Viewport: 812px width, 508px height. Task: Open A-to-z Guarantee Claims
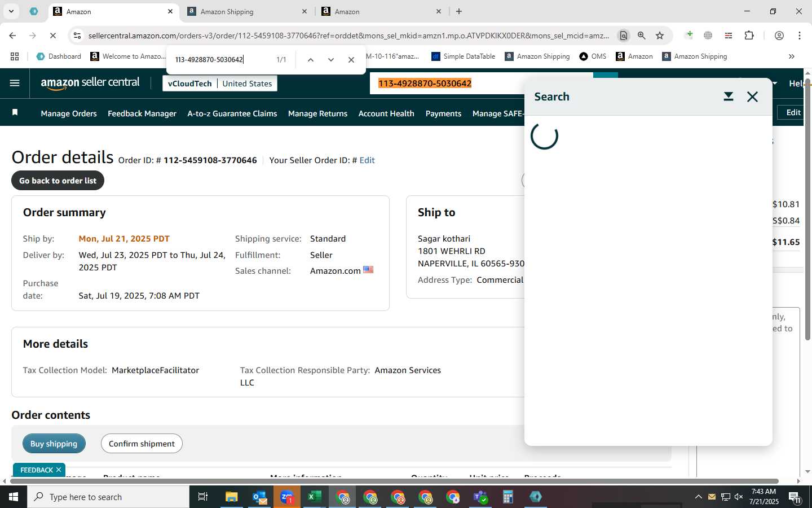pos(232,113)
